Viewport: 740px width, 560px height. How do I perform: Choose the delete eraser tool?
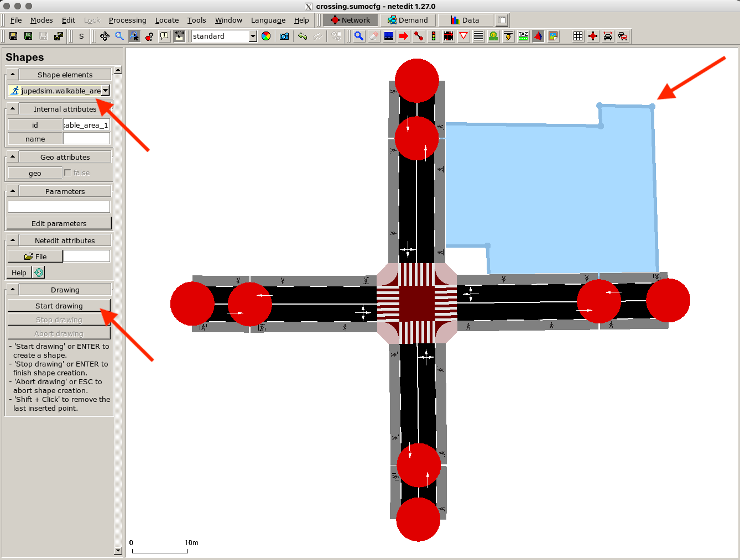click(x=374, y=36)
